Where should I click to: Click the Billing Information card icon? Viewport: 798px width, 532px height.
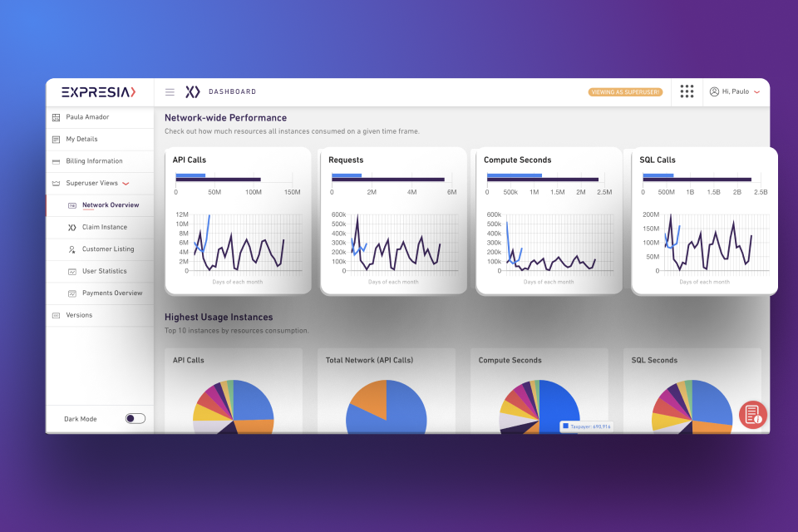(x=56, y=161)
